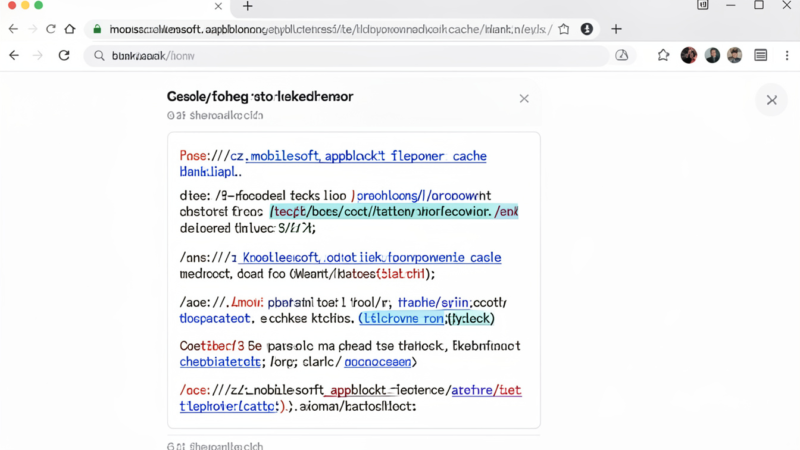Open the chepbiatetolt link
Image resolution: width=800 pixels, height=450 pixels.
click(x=220, y=362)
